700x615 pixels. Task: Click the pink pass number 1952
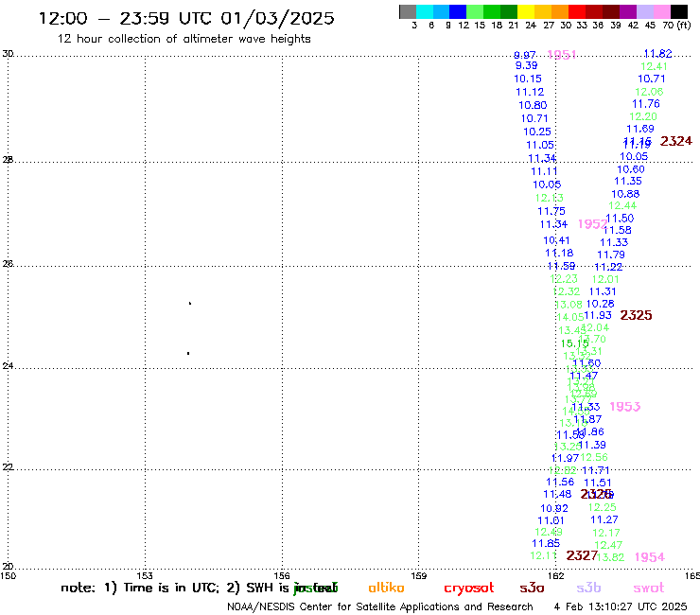point(592,224)
